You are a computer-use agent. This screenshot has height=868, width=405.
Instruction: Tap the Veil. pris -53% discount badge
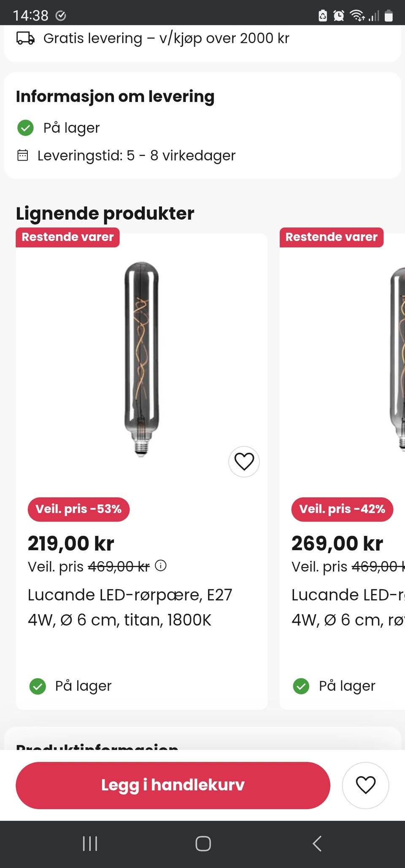click(x=79, y=509)
